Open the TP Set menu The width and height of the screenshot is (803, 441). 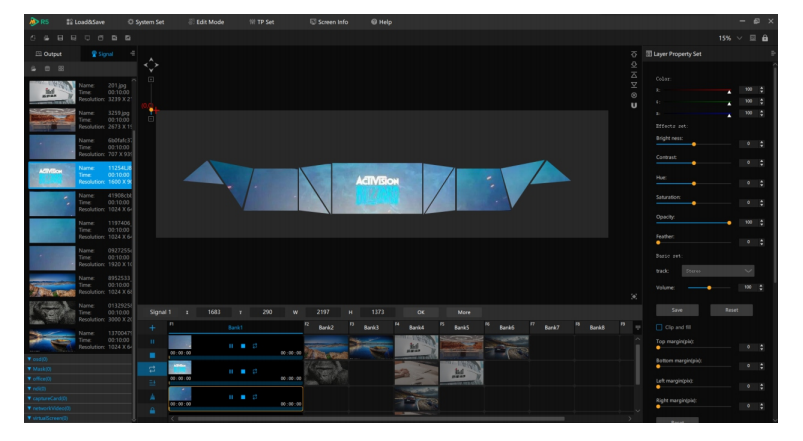[x=262, y=22]
